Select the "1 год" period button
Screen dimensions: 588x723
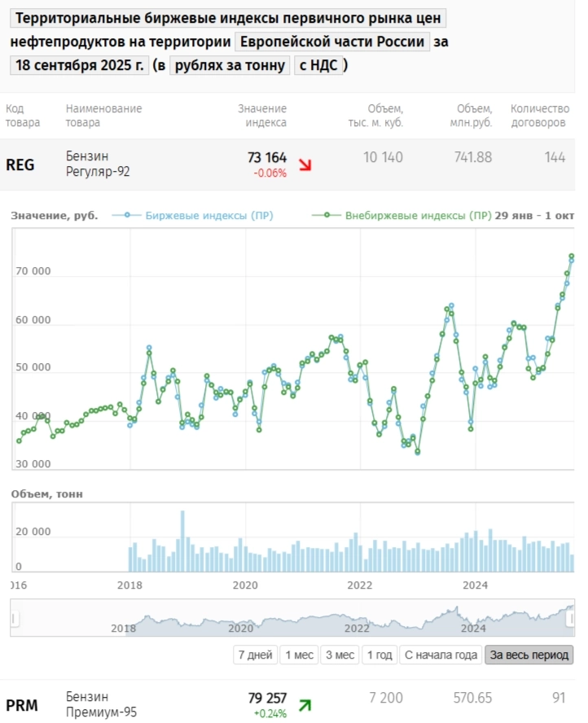(x=380, y=655)
